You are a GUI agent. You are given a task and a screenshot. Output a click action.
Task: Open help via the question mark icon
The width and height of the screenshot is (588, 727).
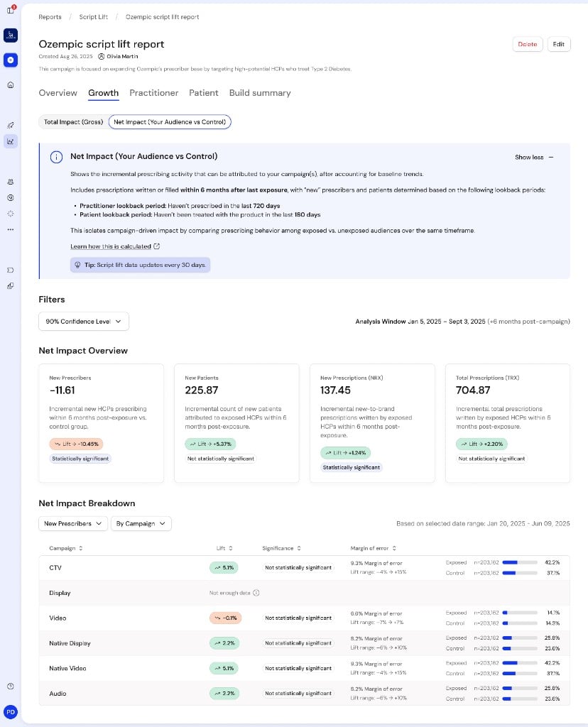[11, 687]
